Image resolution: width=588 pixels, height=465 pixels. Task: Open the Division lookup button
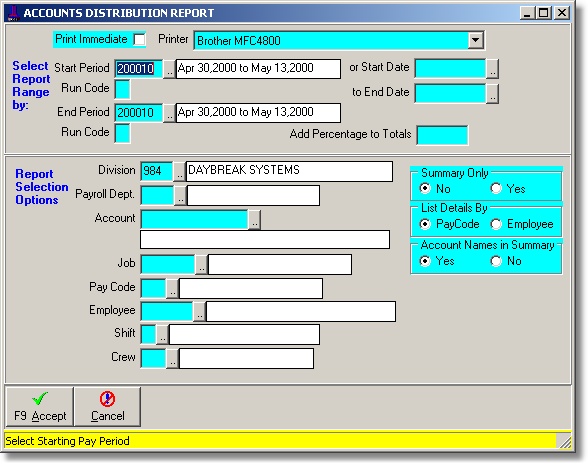tap(180, 171)
